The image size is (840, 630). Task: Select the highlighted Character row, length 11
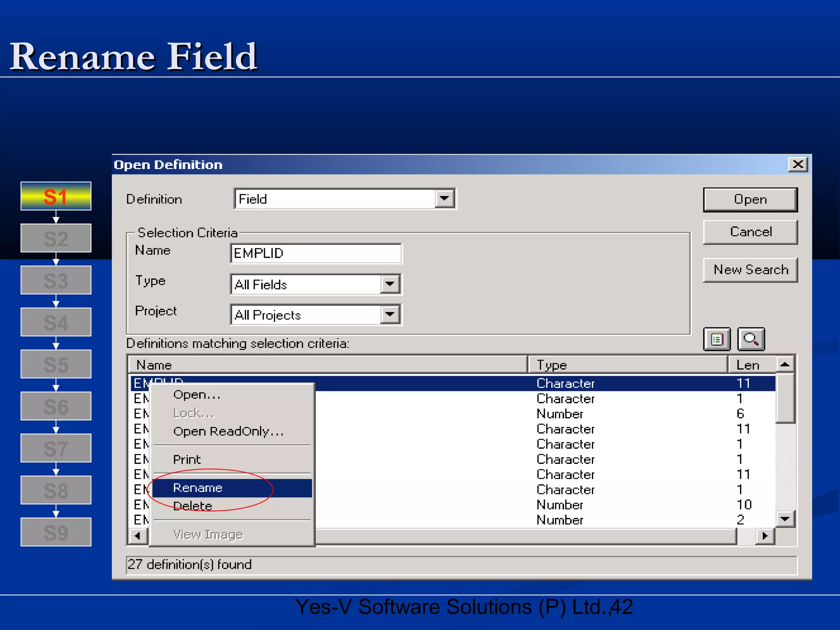click(x=453, y=383)
